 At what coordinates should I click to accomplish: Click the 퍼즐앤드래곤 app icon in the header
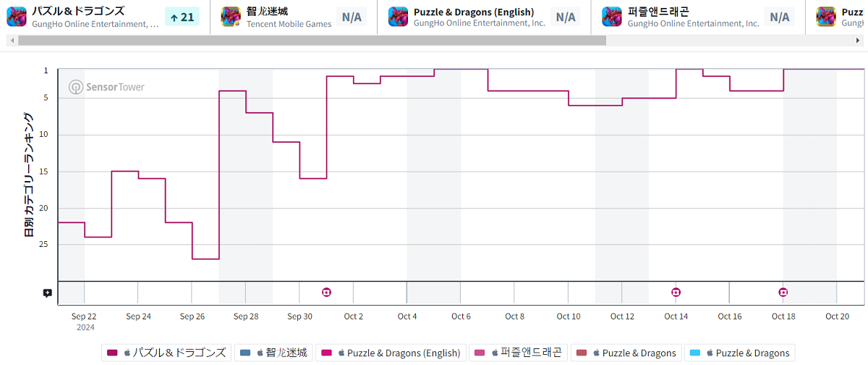(612, 17)
